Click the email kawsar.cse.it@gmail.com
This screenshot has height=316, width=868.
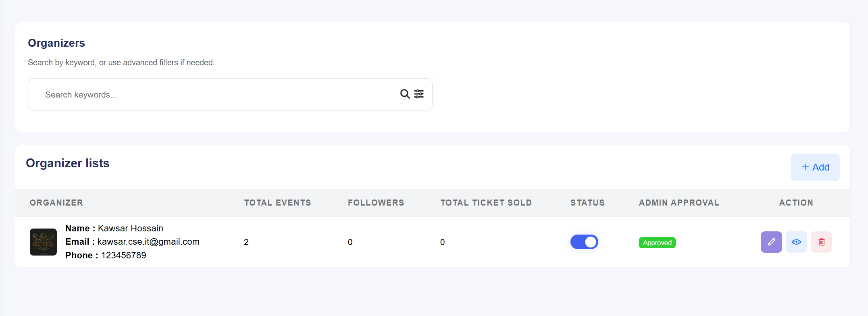click(x=148, y=242)
